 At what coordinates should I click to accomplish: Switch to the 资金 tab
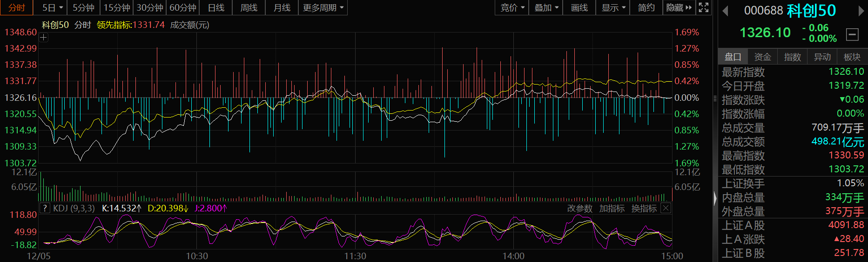point(762,57)
